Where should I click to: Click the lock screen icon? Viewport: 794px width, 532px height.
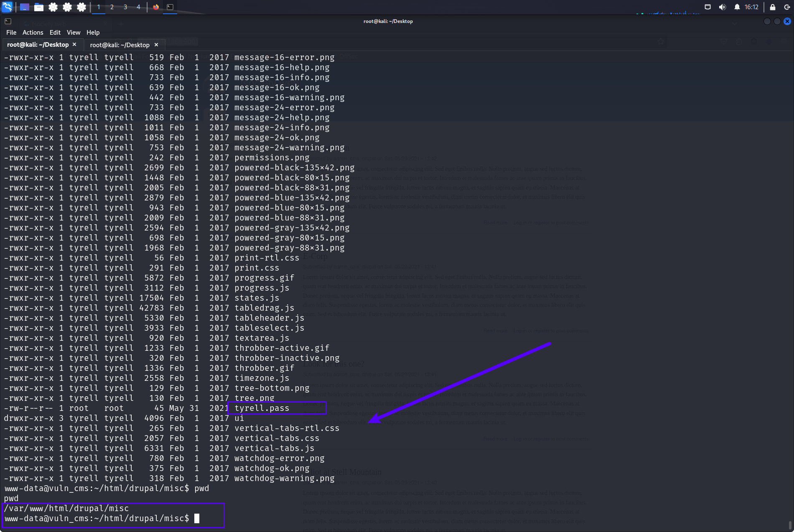(x=773, y=7)
